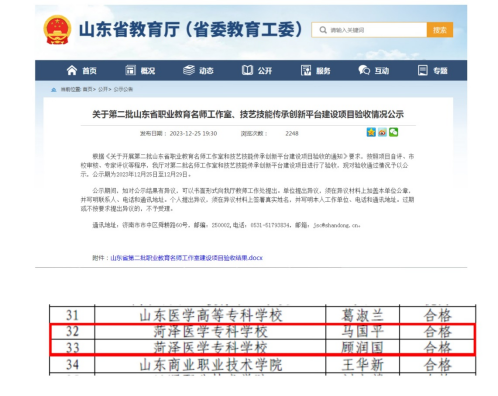Image resolution: width=498 pixels, height=396 pixels.
Task: Click the 概况 overview icon
Action: [130, 70]
